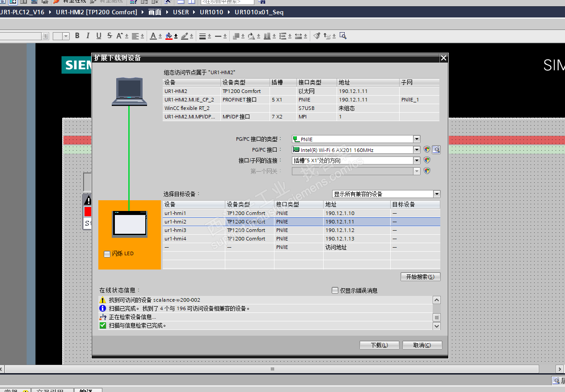Click the line width icon
This screenshot has width=565, height=392.
(x=202, y=36)
